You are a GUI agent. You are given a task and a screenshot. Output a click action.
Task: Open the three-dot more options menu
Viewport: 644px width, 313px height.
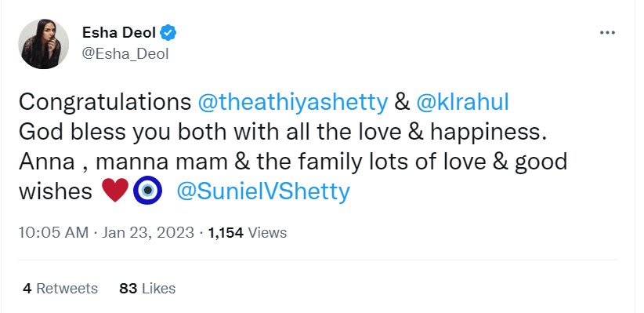[x=607, y=32]
